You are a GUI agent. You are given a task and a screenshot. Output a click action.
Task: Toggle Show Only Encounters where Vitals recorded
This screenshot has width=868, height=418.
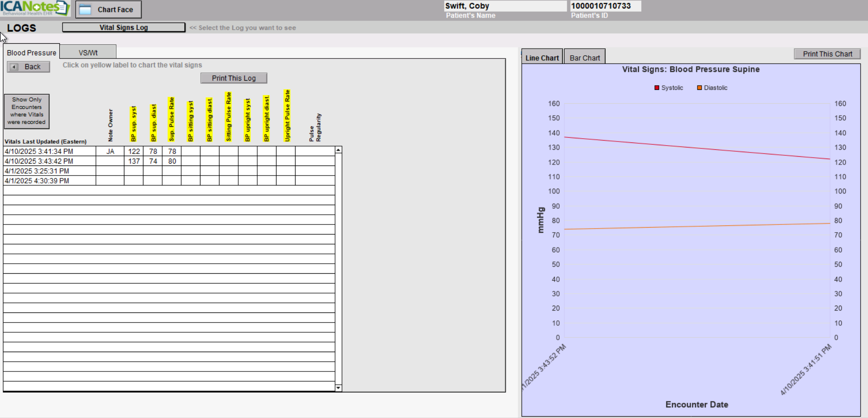[x=27, y=111]
